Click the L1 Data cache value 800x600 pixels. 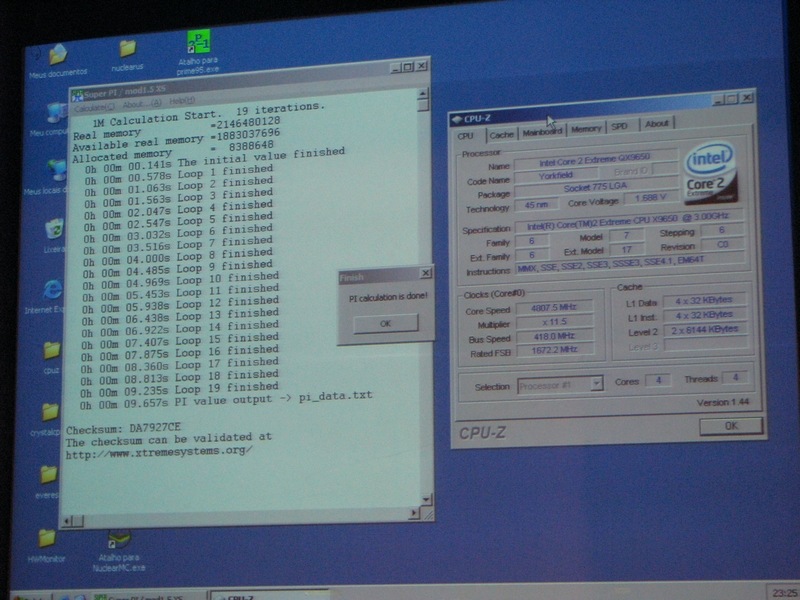704,301
